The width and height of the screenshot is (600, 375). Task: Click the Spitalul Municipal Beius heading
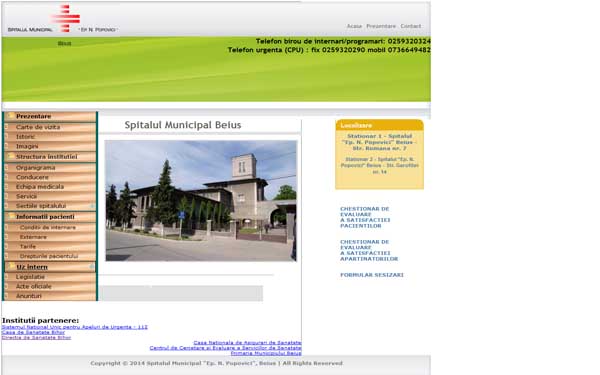183,125
